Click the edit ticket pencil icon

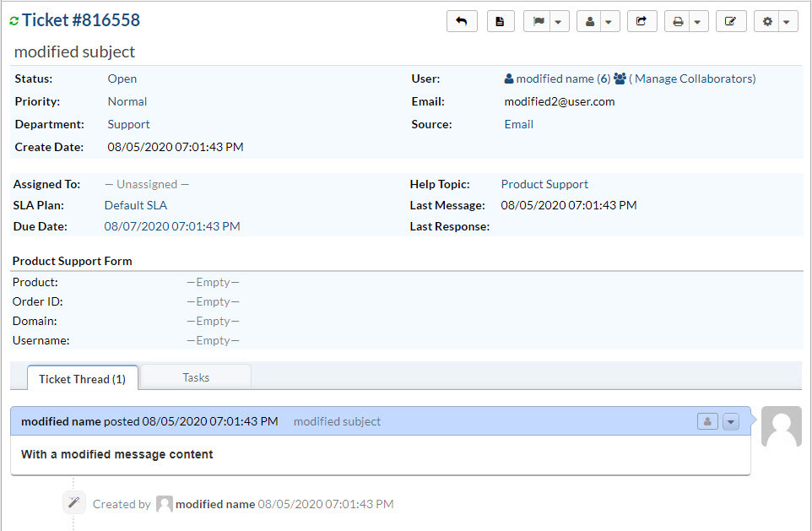tap(730, 21)
